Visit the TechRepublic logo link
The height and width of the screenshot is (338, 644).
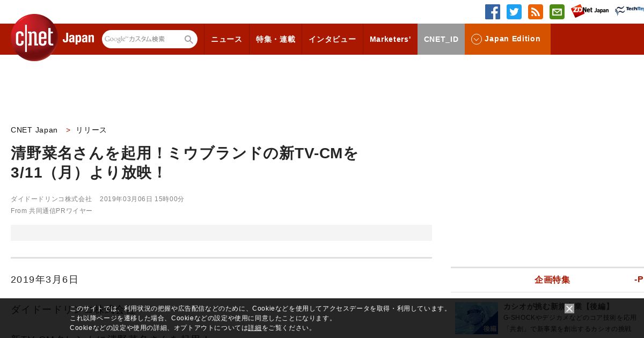pos(630,11)
